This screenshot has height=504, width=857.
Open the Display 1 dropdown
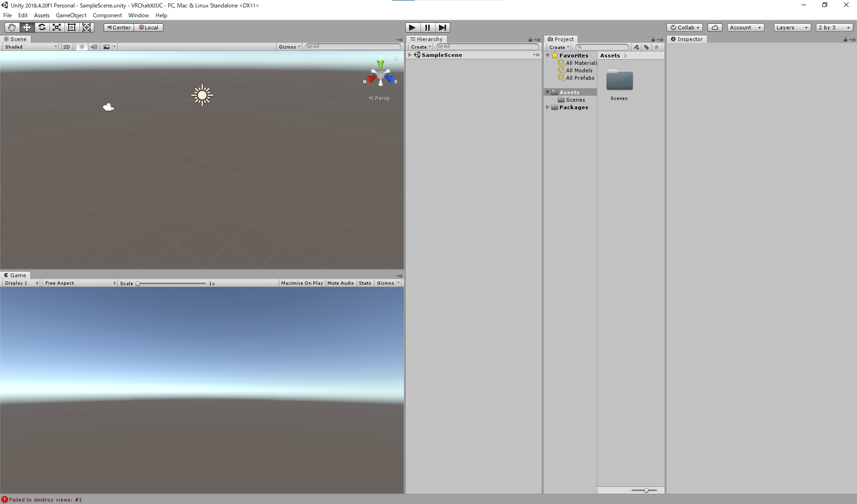coord(21,283)
